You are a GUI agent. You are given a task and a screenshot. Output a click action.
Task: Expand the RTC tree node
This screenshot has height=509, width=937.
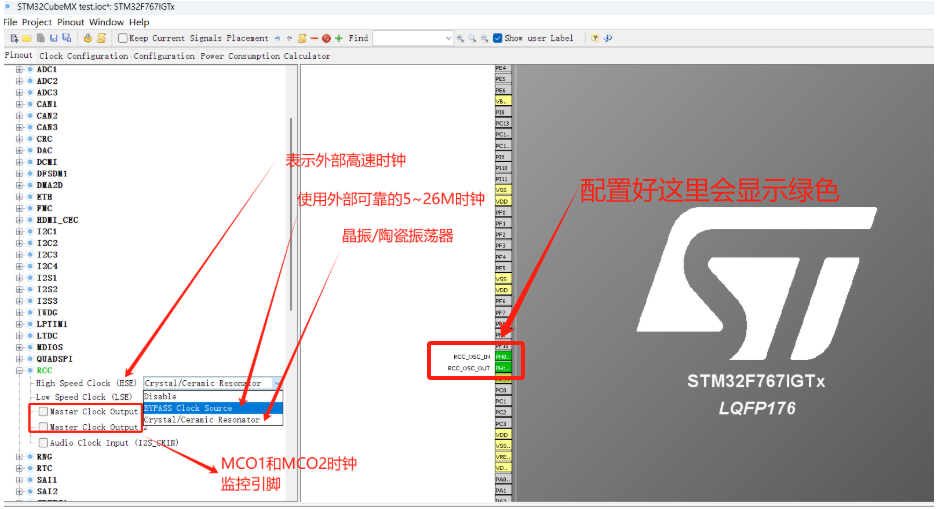[20, 468]
